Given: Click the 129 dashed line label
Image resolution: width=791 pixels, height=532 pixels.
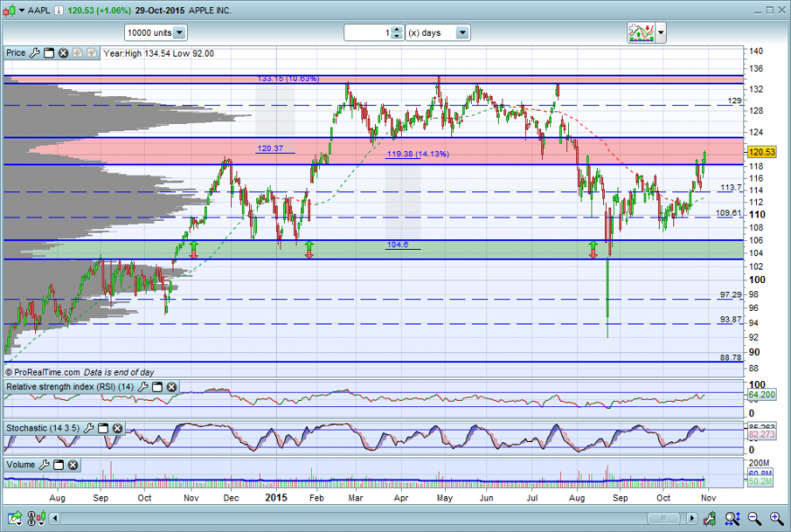Looking at the screenshot, I should coord(734,101).
